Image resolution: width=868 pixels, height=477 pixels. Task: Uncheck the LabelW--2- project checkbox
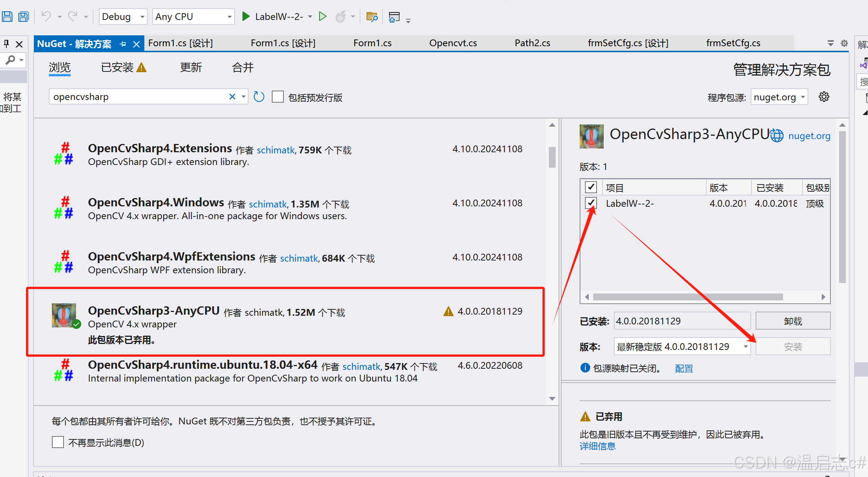[x=591, y=203]
